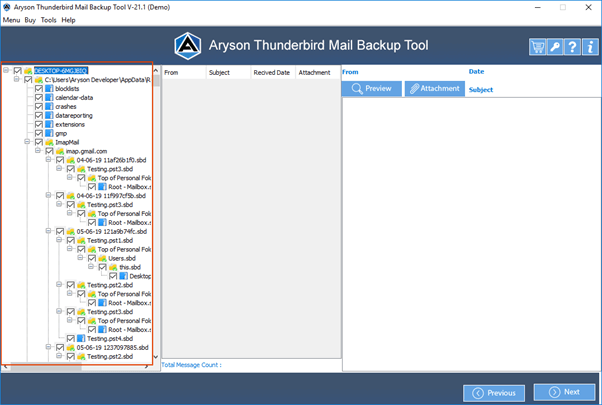The height and width of the screenshot is (405, 602).
Task: Click the DESKTOP-6MGJ8IQ root folder icon
Action: 28,71
